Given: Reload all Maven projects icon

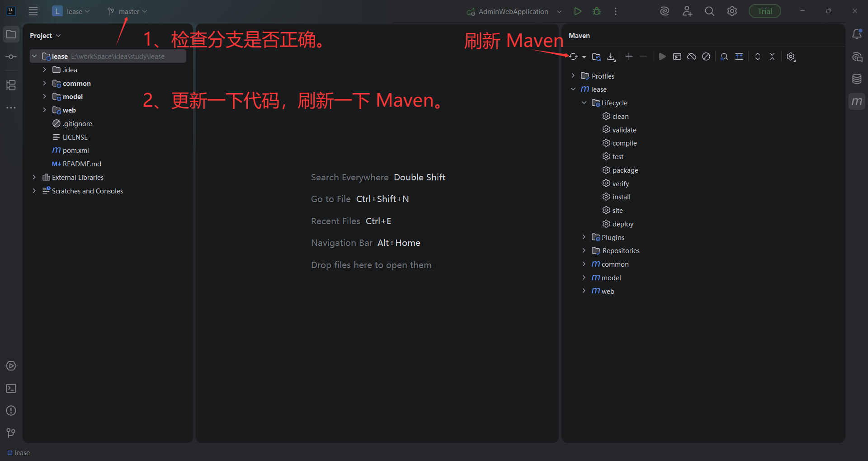Looking at the screenshot, I should coord(573,56).
